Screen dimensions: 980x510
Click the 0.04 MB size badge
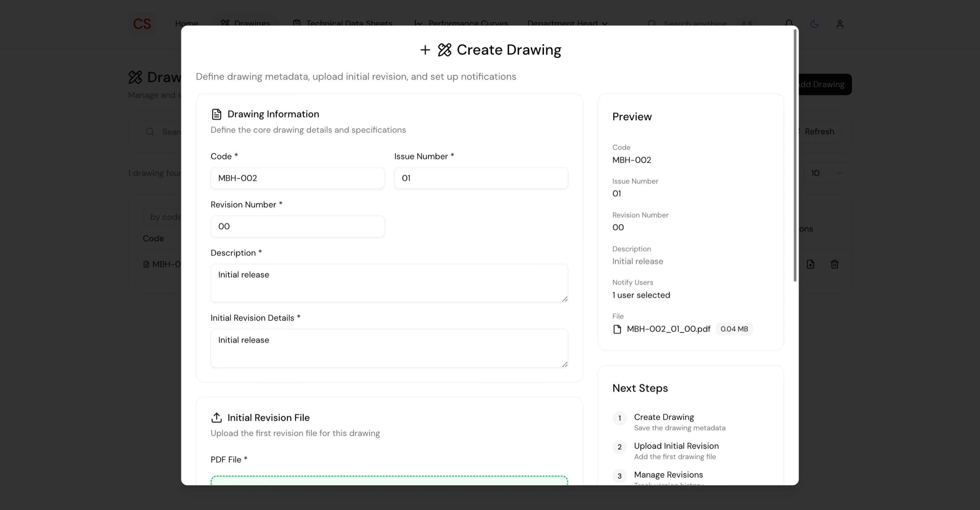[x=734, y=329]
